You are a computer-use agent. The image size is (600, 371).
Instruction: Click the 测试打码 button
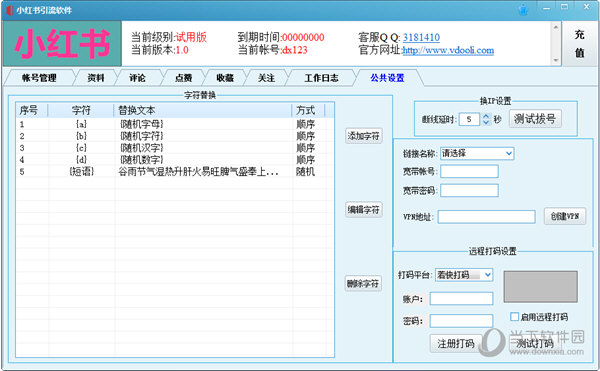(535, 343)
